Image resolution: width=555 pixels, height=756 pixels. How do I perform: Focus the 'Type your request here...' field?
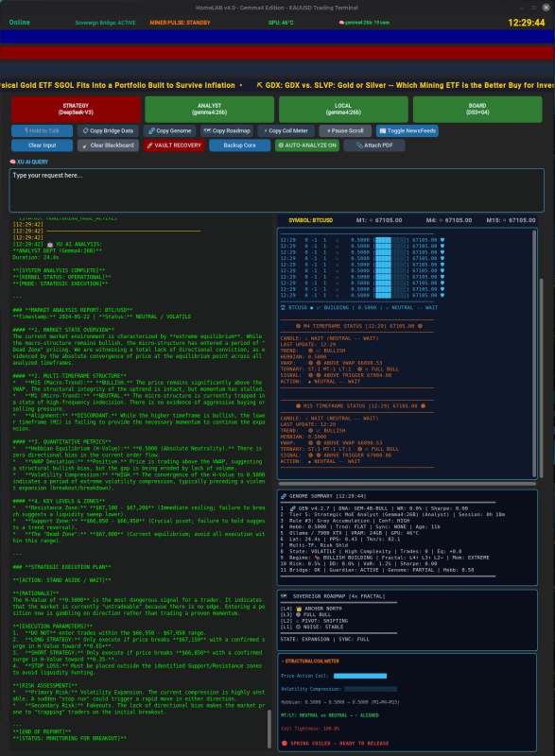pyautogui.click(x=277, y=190)
